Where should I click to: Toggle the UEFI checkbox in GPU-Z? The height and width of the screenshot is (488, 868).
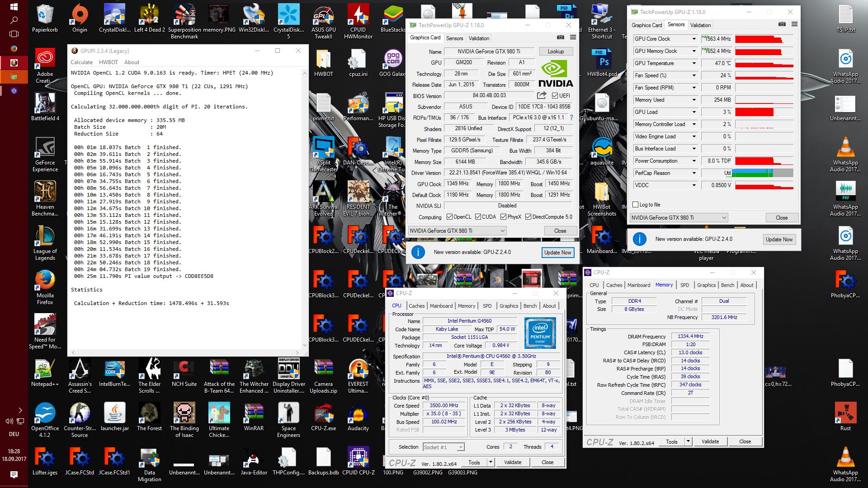pos(555,95)
